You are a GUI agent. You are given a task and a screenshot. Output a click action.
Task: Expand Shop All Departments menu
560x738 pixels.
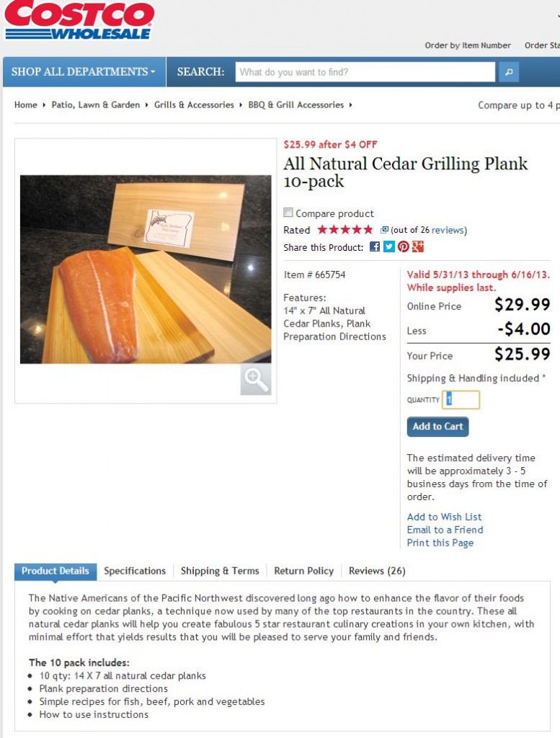pyautogui.click(x=84, y=72)
